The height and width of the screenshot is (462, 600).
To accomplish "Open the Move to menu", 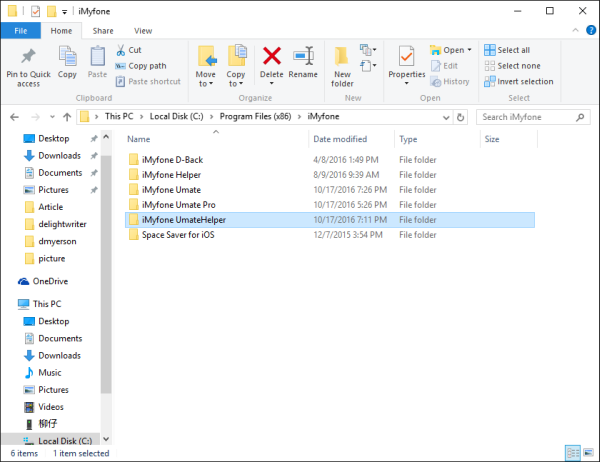I will pos(206,66).
